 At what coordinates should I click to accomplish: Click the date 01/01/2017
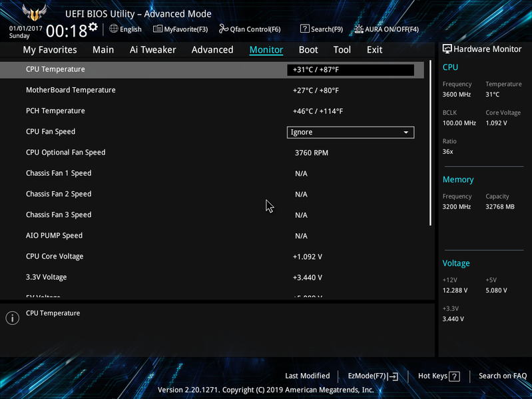coord(26,29)
